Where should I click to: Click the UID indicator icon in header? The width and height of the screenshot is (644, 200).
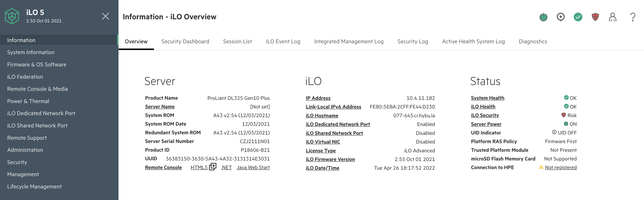click(560, 17)
